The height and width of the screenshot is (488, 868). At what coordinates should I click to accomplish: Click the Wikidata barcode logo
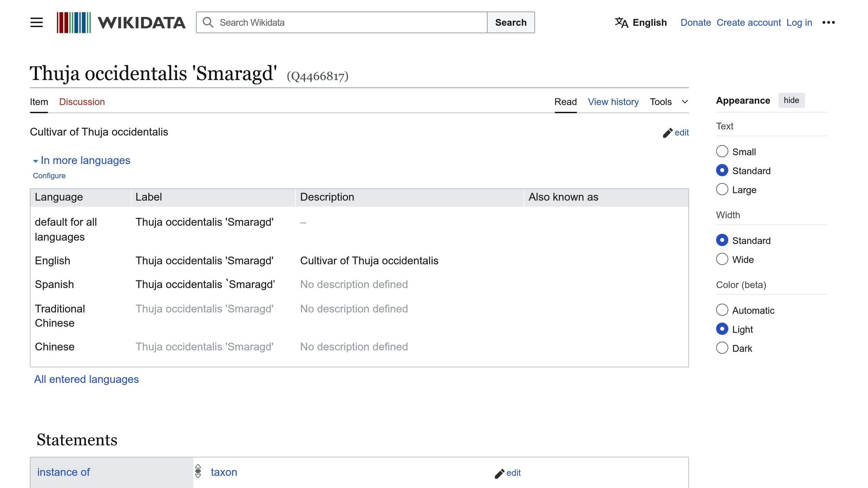pyautogui.click(x=74, y=22)
